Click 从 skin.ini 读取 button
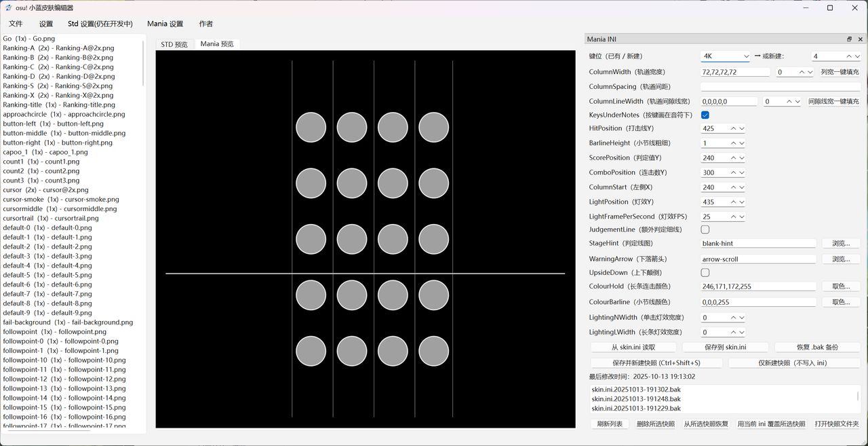Screen dimensions: 868x446 pyautogui.click(x=633, y=347)
